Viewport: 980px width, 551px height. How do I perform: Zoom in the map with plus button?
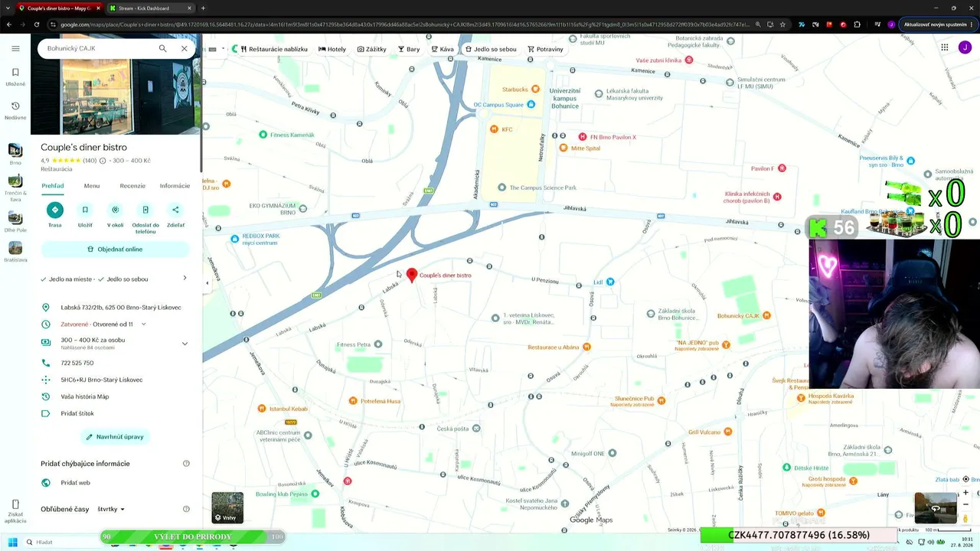coord(965,493)
